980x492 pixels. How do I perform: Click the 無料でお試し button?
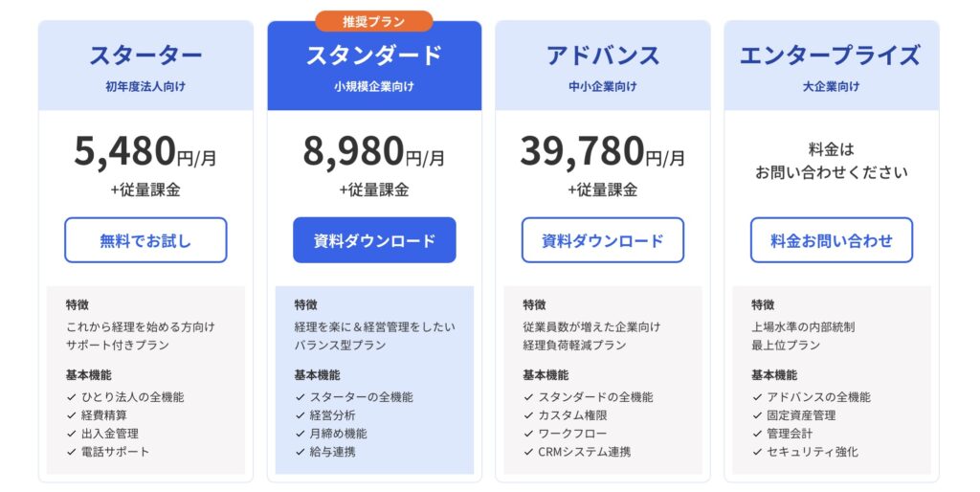[145, 240]
